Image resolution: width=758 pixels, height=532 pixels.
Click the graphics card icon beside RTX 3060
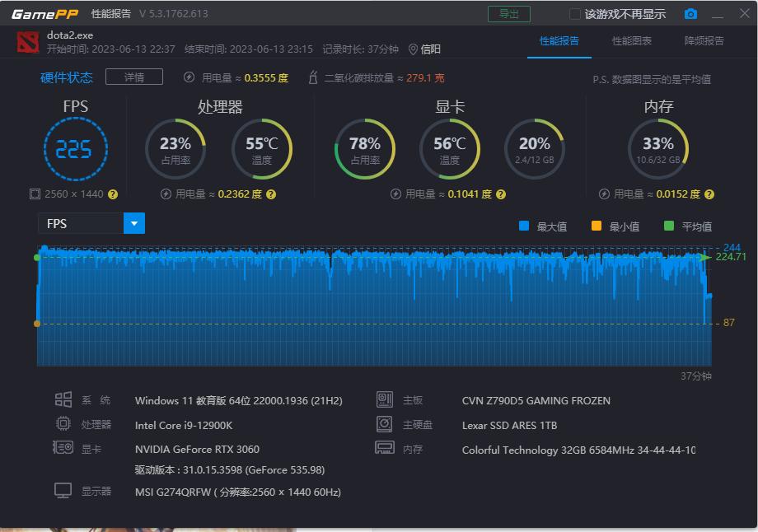point(63,448)
